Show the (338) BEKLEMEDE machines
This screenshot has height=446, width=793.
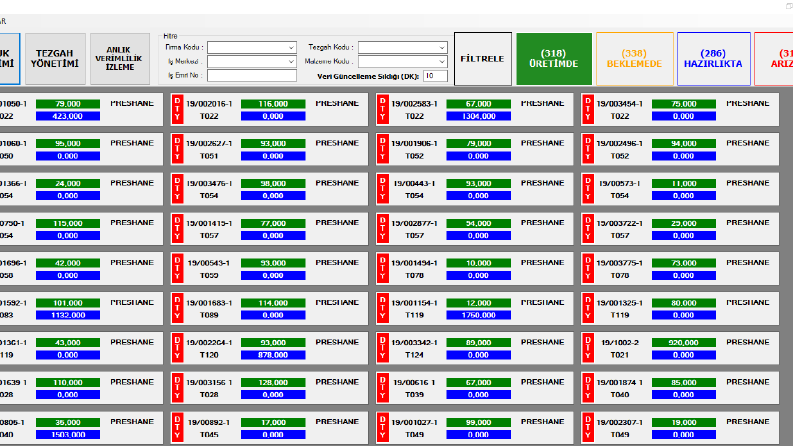pyautogui.click(x=634, y=59)
